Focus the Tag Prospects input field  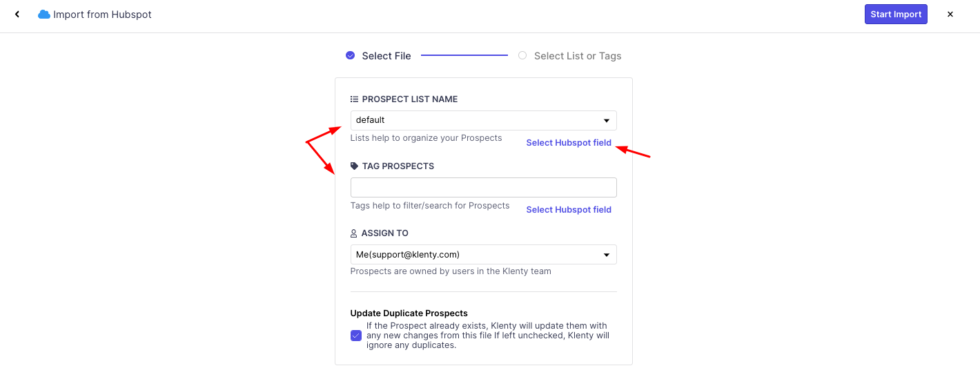483,188
